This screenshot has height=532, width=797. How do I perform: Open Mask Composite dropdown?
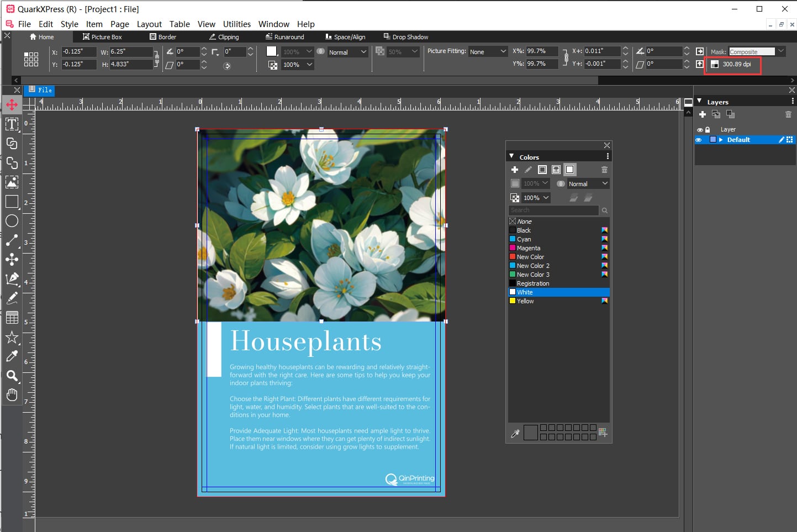click(x=757, y=51)
